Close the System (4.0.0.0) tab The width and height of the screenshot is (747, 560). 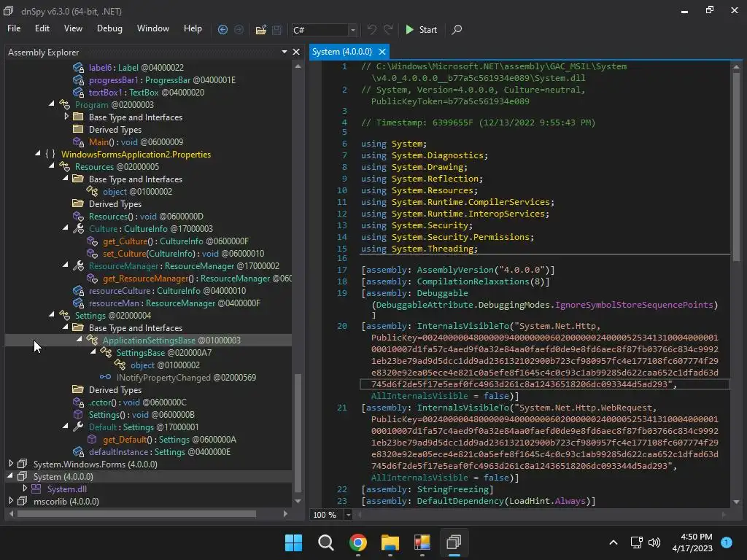tap(382, 52)
